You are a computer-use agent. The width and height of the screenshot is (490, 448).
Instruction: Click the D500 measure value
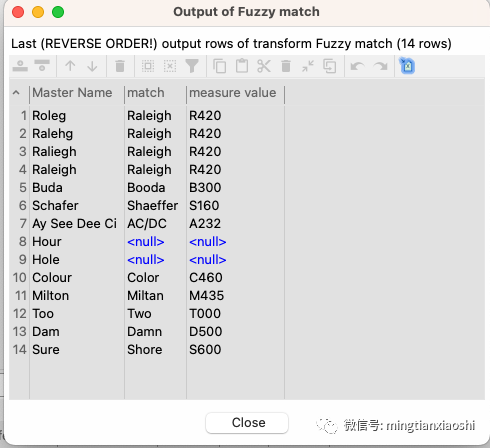coord(205,332)
